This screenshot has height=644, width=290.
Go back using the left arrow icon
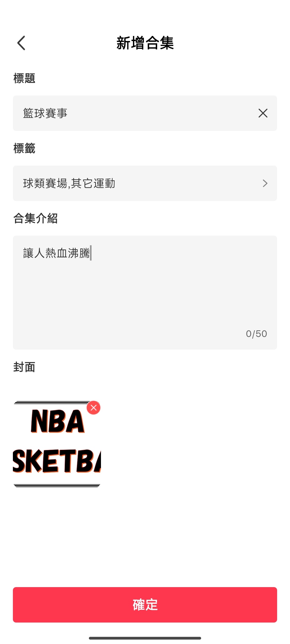click(x=21, y=43)
